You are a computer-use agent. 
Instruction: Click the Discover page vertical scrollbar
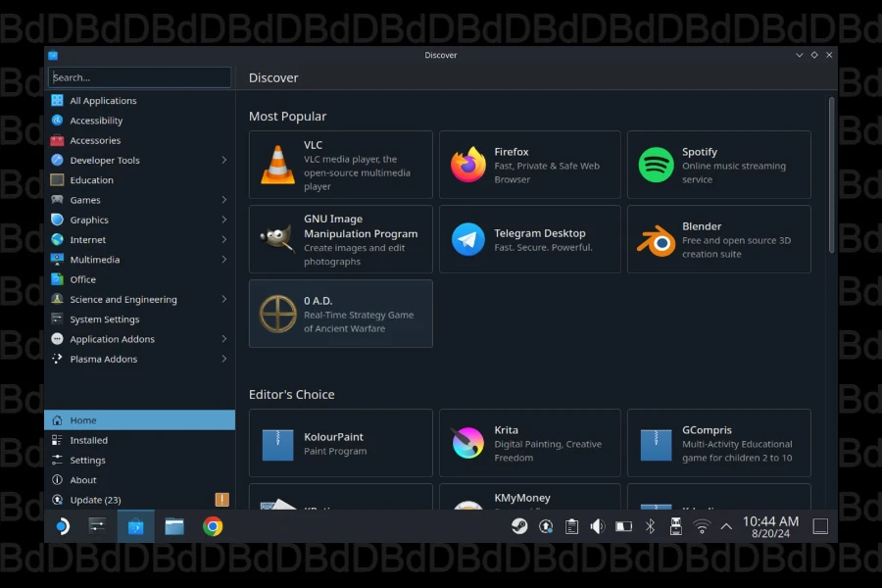pyautogui.click(x=831, y=175)
